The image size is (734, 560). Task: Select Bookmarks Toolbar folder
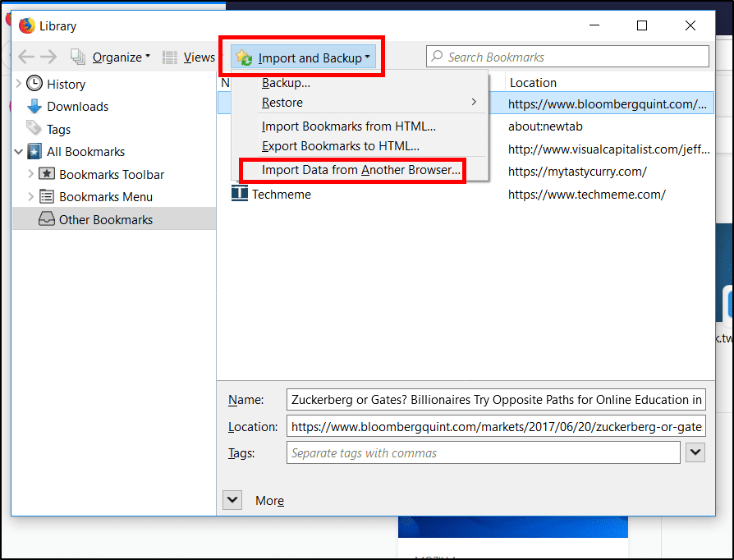pos(112,175)
